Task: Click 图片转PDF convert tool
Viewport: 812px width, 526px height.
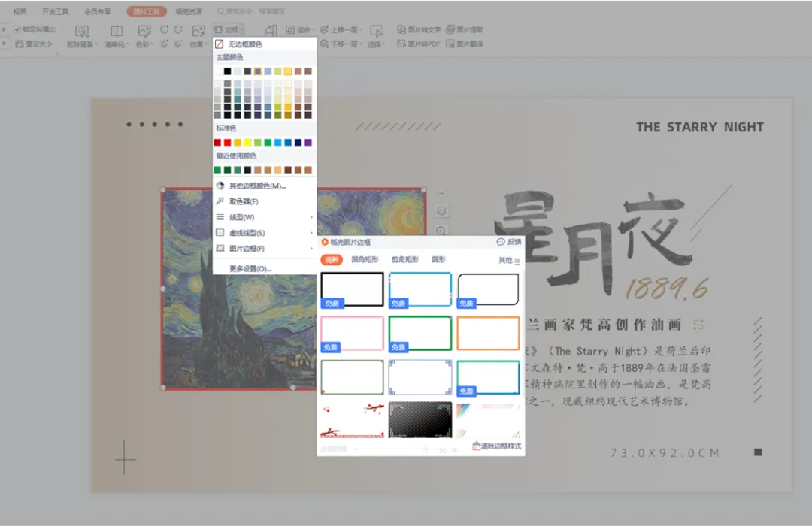Action: point(419,44)
